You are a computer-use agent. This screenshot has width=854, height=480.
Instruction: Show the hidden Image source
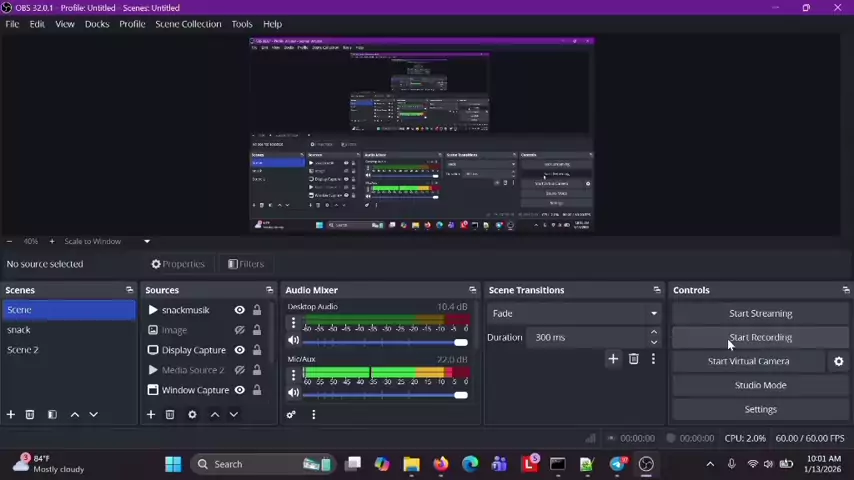(239, 330)
